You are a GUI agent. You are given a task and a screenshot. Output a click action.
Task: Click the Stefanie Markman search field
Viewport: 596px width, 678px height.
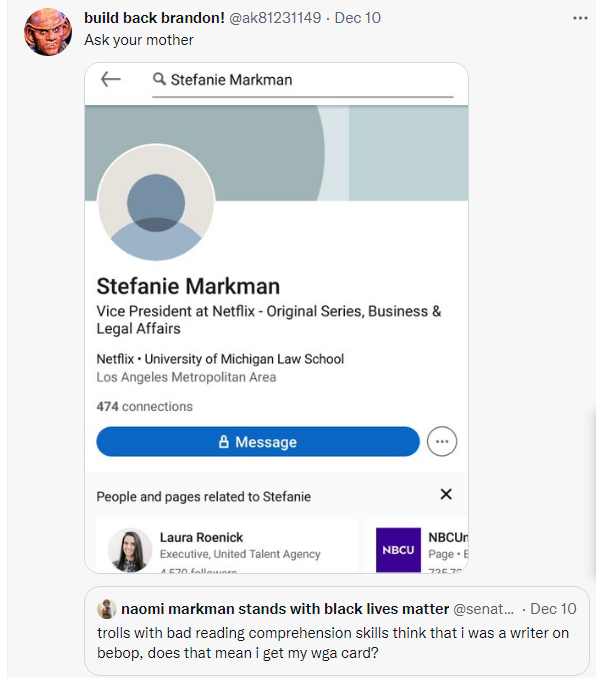[303, 81]
